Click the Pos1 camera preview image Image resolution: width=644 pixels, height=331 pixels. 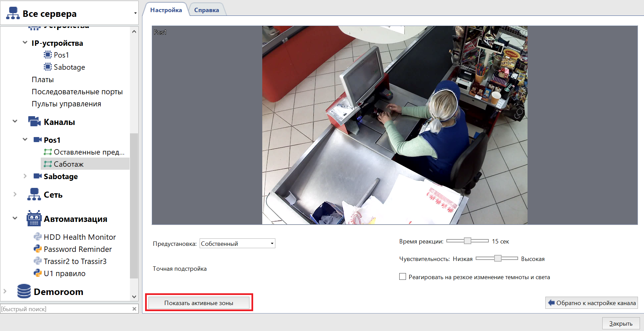pyautogui.click(x=395, y=125)
